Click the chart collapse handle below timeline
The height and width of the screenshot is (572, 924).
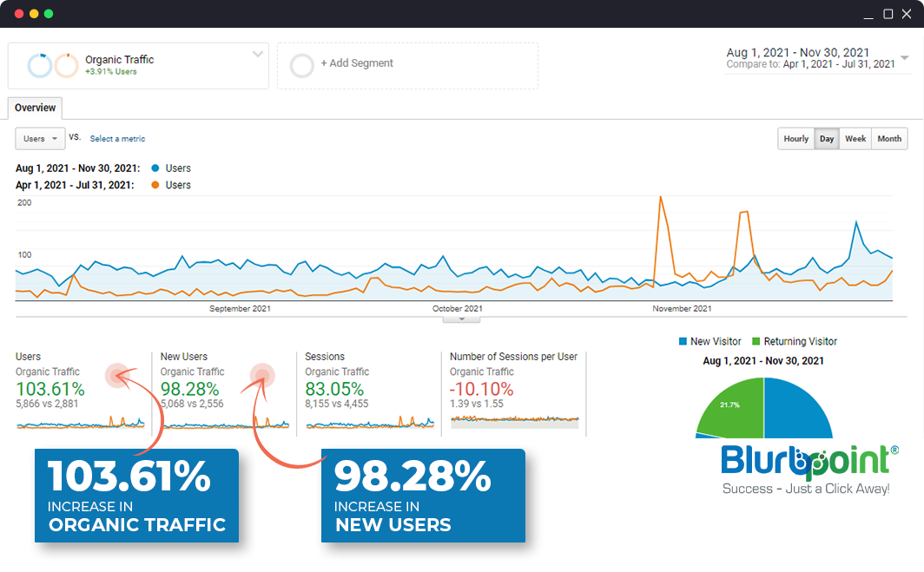462,319
